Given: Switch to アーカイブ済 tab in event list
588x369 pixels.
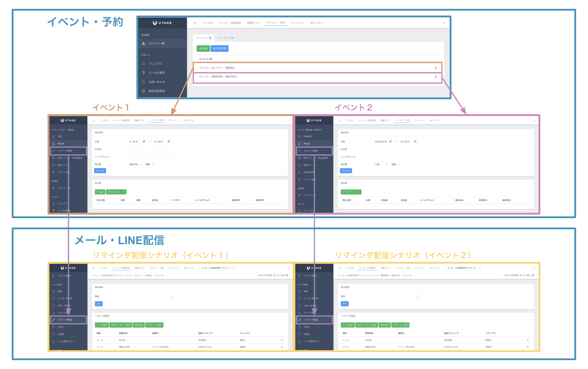Looking at the screenshot, I should [226, 38].
